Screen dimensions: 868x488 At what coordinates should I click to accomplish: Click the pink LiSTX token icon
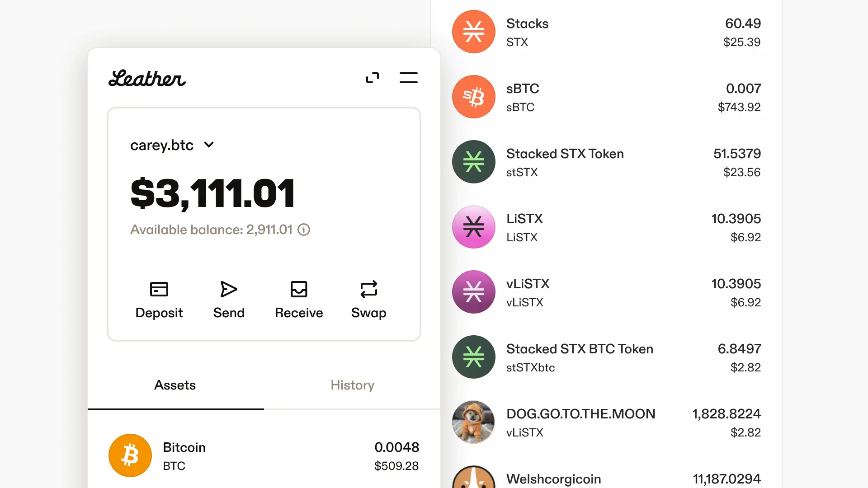[x=473, y=227]
